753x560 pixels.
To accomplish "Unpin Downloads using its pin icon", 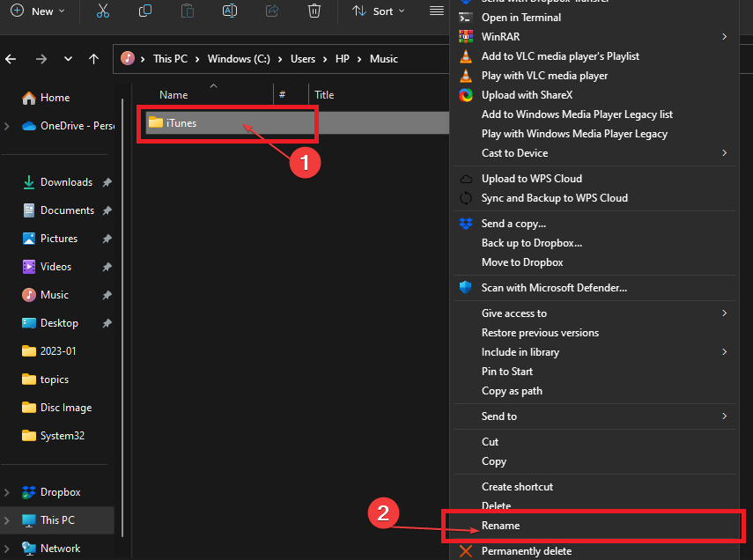I will point(107,182).
